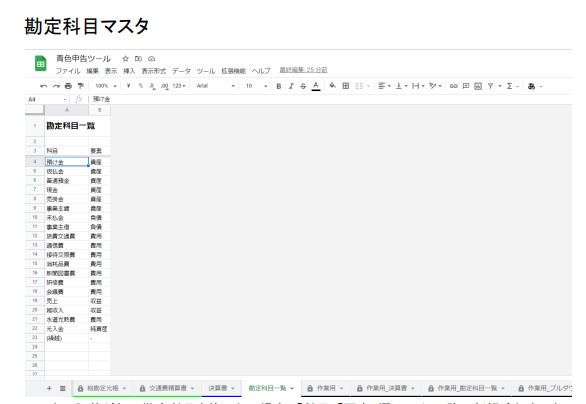Select the 旅費交通費 cell
The width and height of the screenshot is (586, 404).
tap(67, 236)
